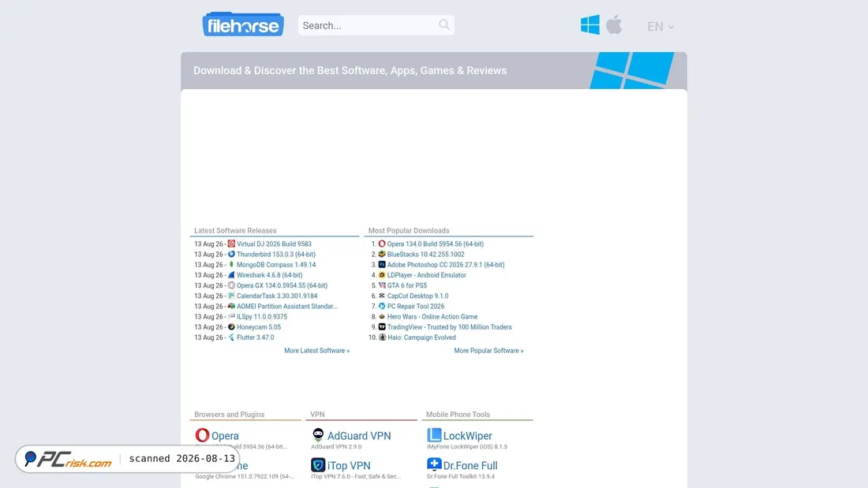Switch to Mac software via Apple icon
868x488 pixels.
tap(614, 25)
